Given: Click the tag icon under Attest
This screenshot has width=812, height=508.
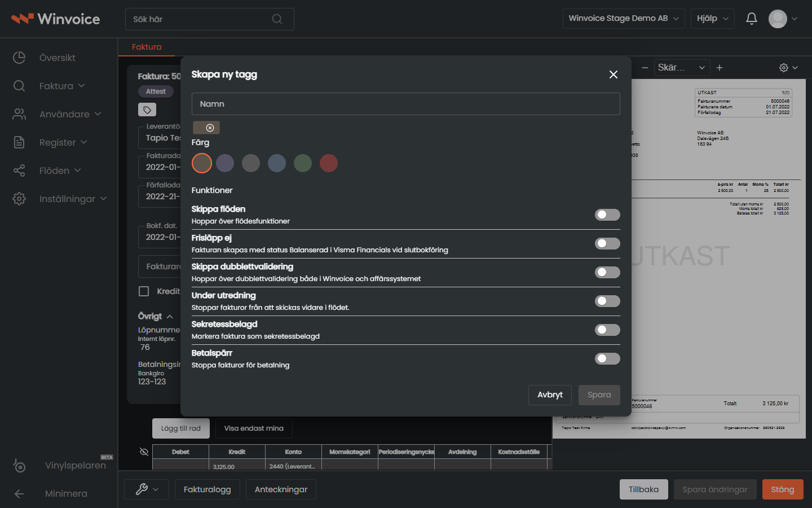Looking at the screenshot, I should click(x=147, y=110).
